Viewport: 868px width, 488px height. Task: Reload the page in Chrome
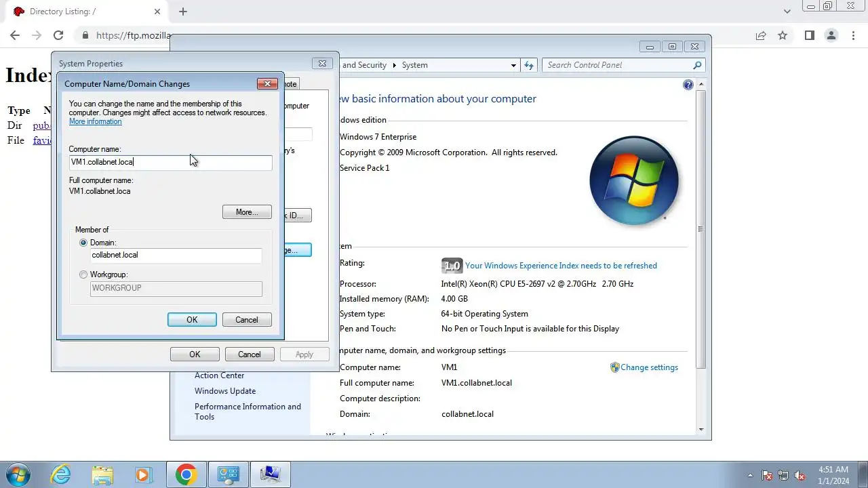click(58, 35)
